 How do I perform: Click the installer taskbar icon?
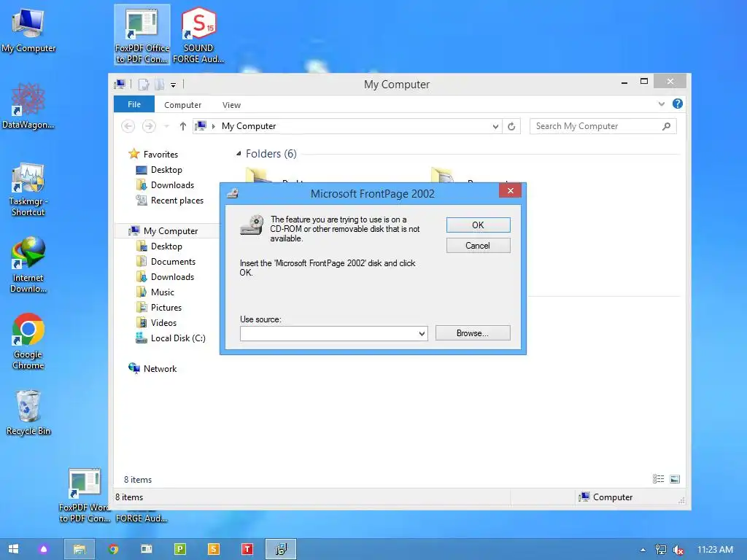pos(281,549)
